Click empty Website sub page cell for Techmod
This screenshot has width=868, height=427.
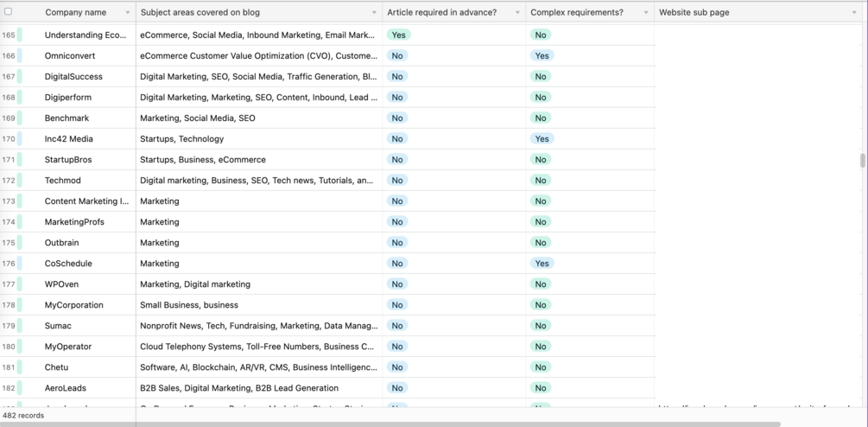click(759, 180)
